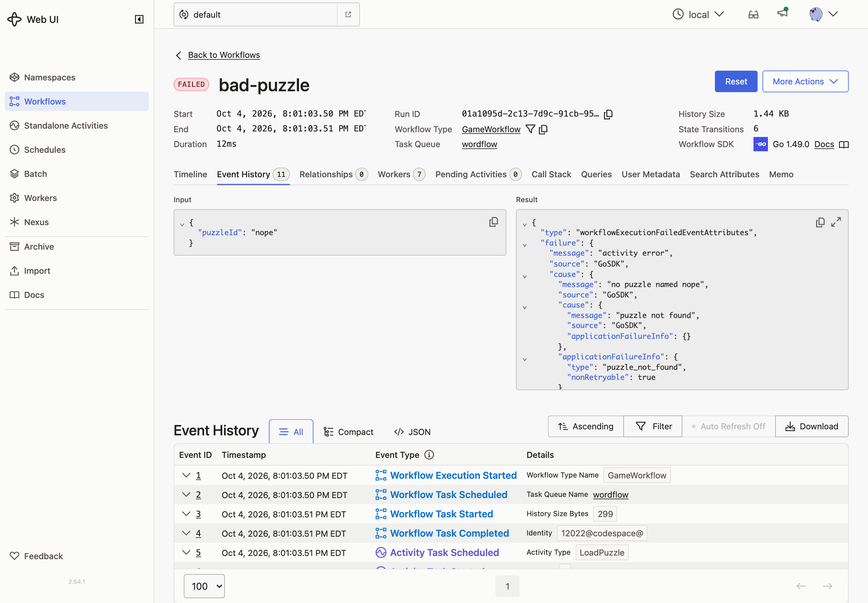The width and height of the screenshot is (868, 603).
Task: Open the Search Attributes tab
Action: click(x=725, y=174)
